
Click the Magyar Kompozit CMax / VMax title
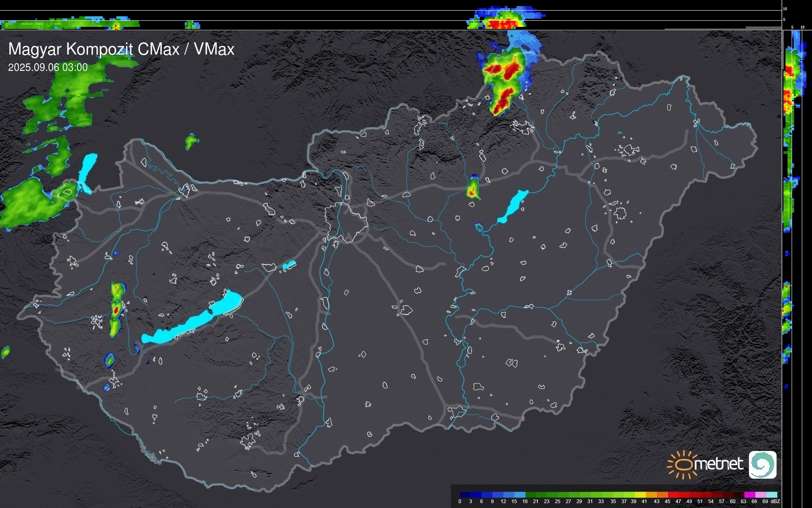[121, 49]
